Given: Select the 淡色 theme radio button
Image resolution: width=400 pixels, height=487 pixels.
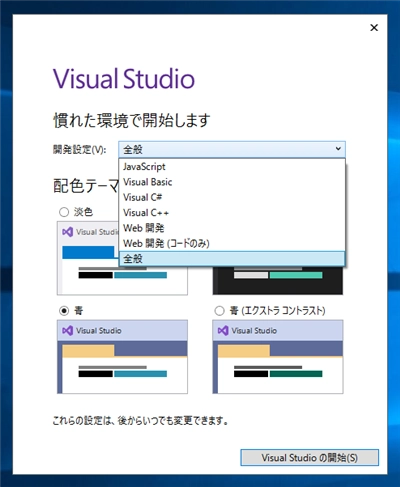Looking at the screenshot, I should 64,212.
